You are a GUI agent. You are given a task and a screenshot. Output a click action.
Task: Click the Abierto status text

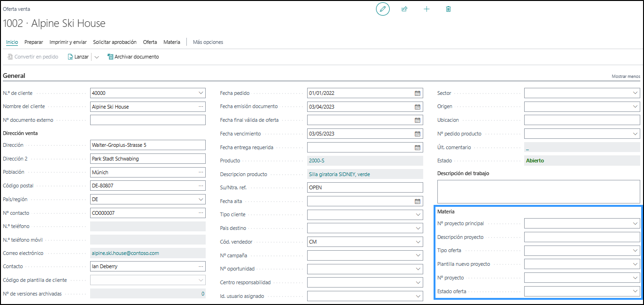point(535,161)
